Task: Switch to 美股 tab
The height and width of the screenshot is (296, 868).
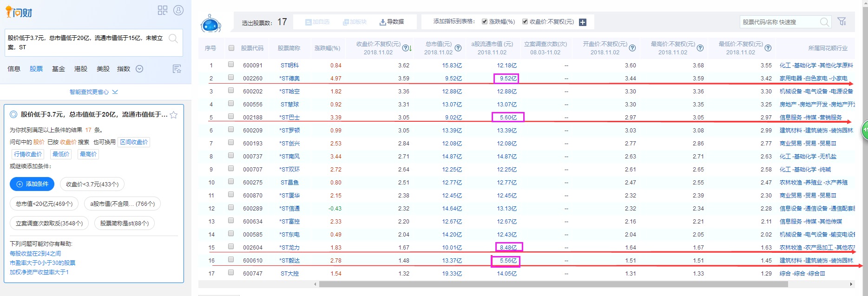Action: tap(103, 69)
